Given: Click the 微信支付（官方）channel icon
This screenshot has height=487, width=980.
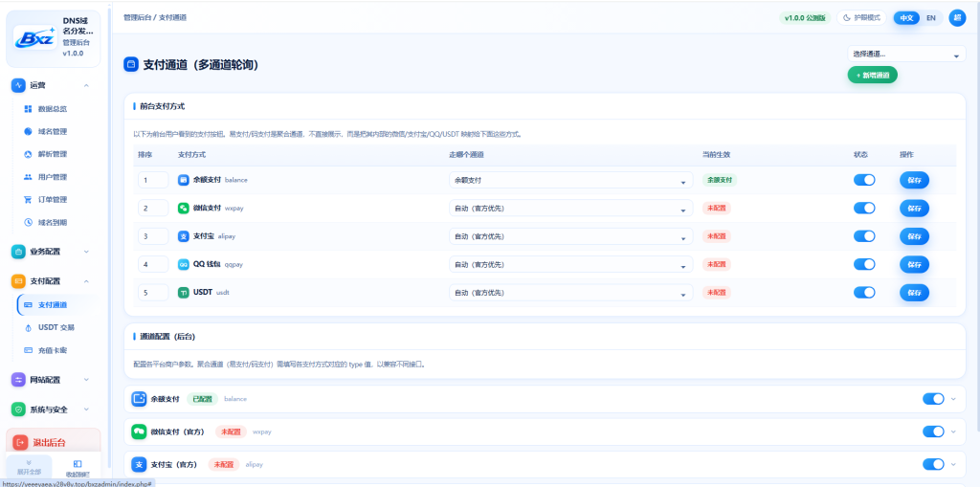Looking at the screenshot, I should [x=139, y=432].
